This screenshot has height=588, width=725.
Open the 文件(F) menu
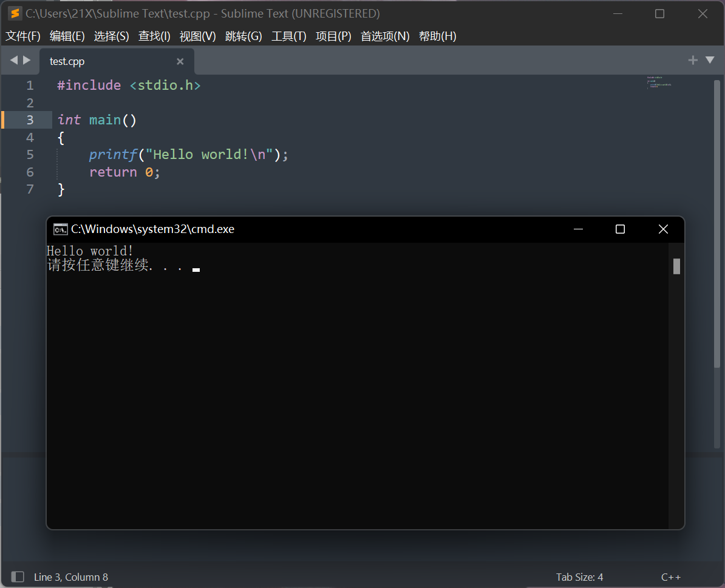[22, 36]
